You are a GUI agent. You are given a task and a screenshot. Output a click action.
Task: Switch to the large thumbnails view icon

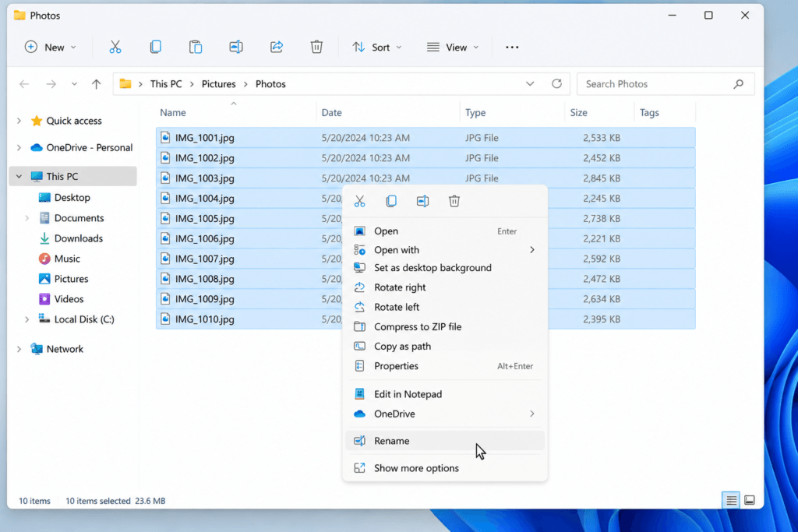pos(750,501)
